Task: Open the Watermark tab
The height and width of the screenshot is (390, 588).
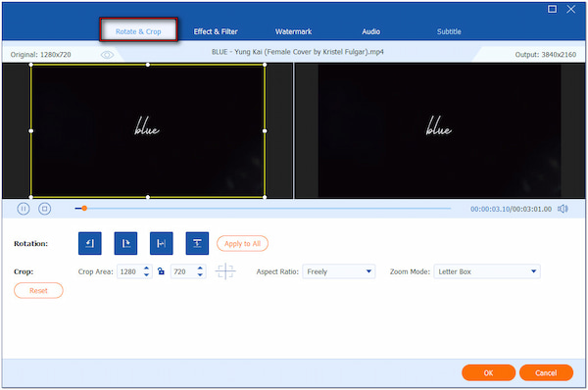Action: [x=293, y=31]
